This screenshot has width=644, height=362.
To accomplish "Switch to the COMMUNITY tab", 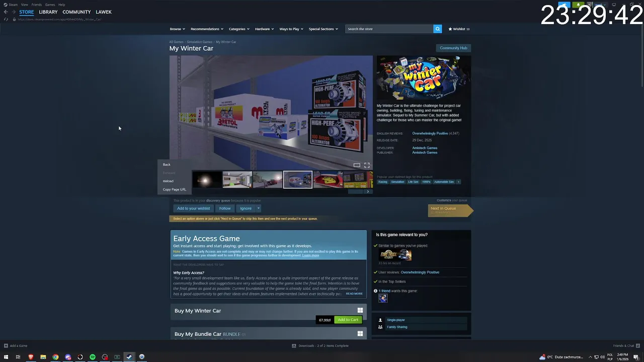I will click(76, 12).
